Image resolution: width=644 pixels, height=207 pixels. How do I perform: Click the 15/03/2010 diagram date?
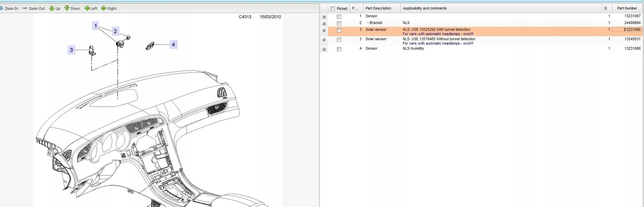(x=270, y=17)
